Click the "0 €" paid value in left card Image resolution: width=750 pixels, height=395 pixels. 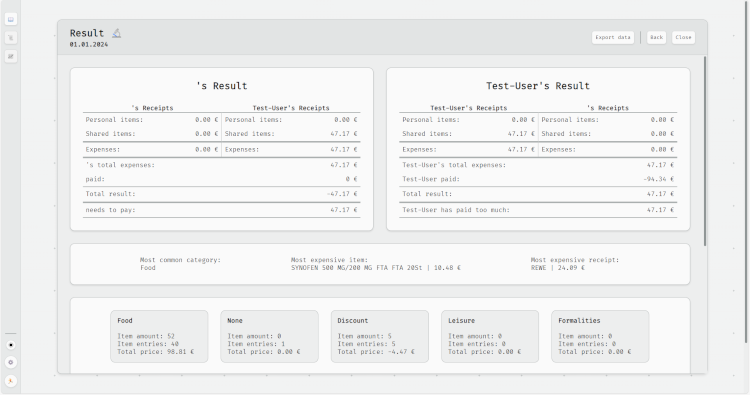(x=352, y=179)
